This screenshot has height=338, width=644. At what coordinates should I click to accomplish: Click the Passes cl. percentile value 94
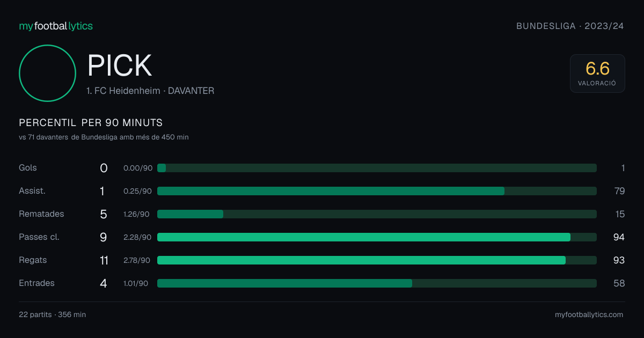(619, 237)
